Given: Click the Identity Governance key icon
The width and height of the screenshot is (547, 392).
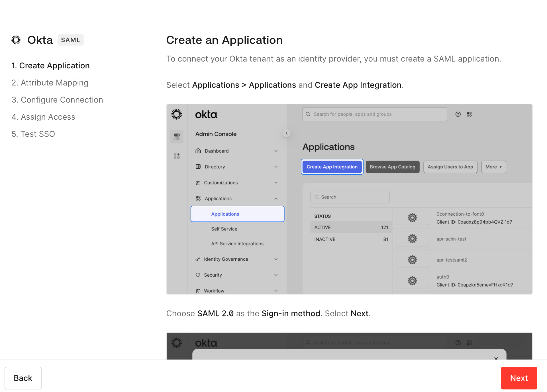Looking at the screenshot, I should (x=198, y=259).
